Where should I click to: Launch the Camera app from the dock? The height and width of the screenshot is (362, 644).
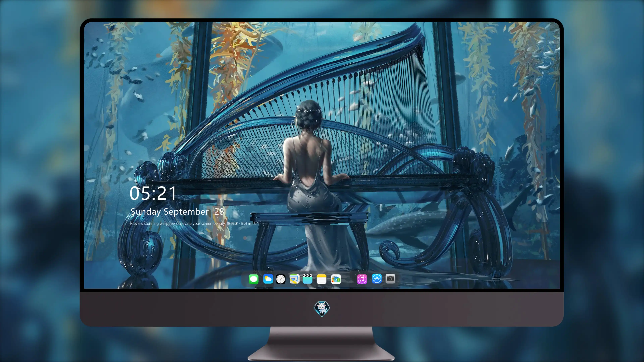[390, 279]
